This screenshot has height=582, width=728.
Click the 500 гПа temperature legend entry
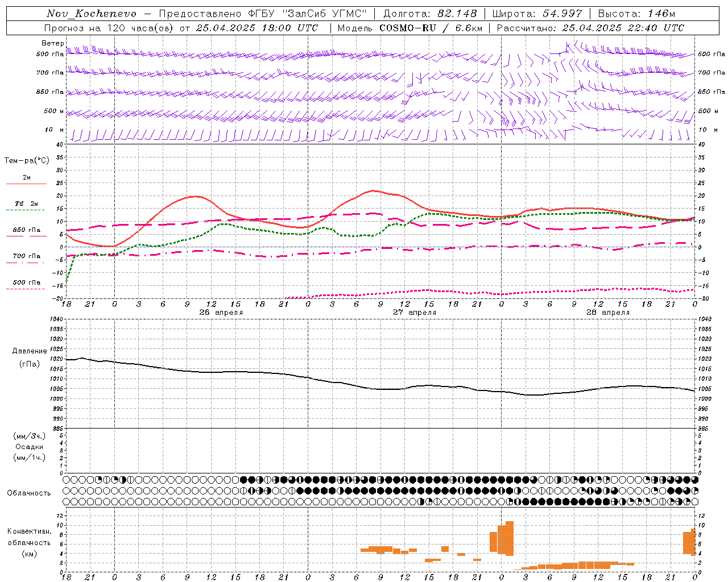tap(26, 282)
